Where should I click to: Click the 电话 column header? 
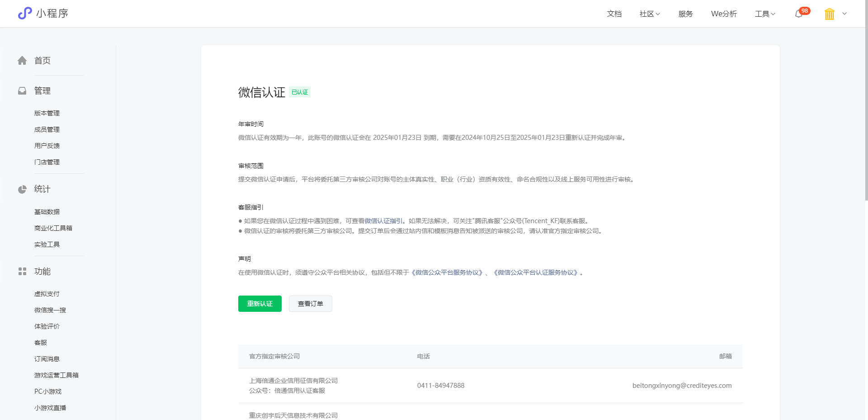coord(424,356)
